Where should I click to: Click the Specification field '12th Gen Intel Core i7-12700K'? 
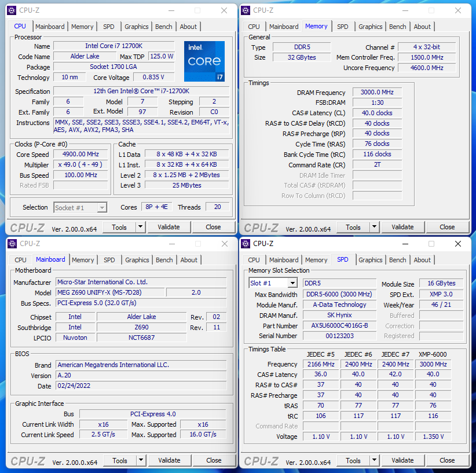[x=141, y=91]
